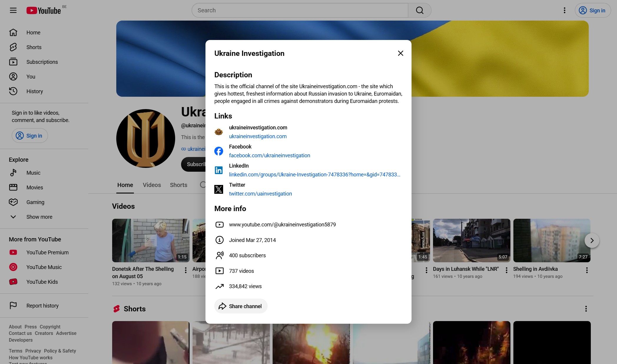Open YouTube Music
The width and height of the screenshot is (617, 364).
coord(44,267)
